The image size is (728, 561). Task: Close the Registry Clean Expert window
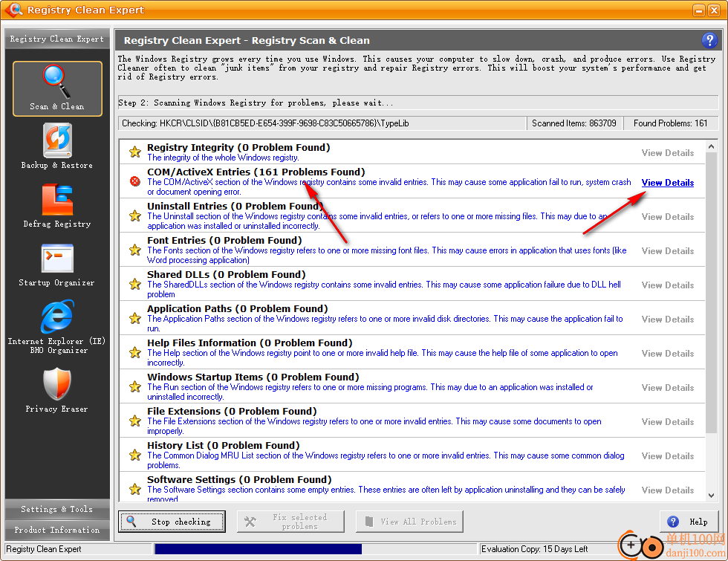[714, 10]
